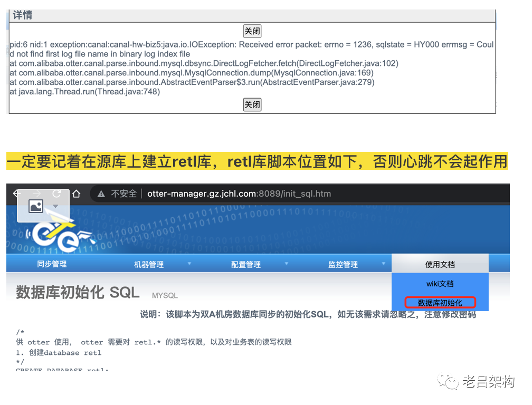Image resolution: width=532 pixels, height=405 pixels.
Task: Click the small dropdown arrow beside image placeholder
Action: tap(55, 206)
